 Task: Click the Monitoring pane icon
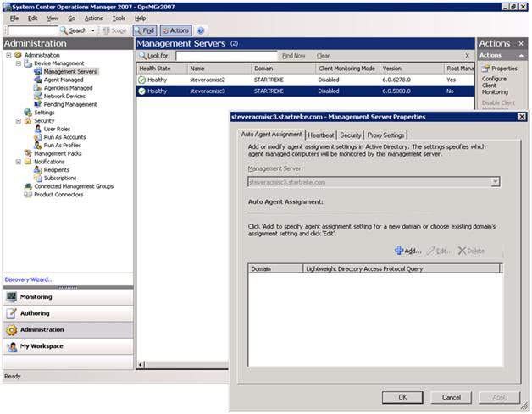click(x=12, y=296)
